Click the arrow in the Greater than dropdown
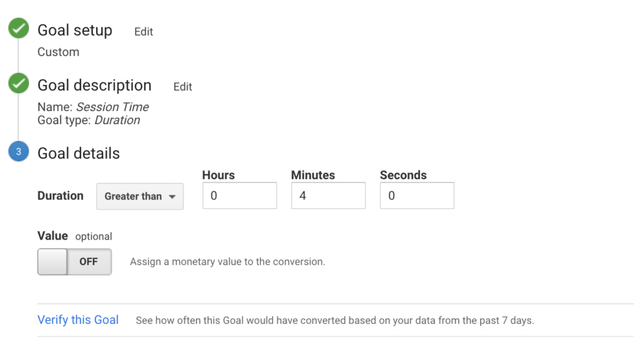This screenshot has height=350, width=644. pos(173,197)
